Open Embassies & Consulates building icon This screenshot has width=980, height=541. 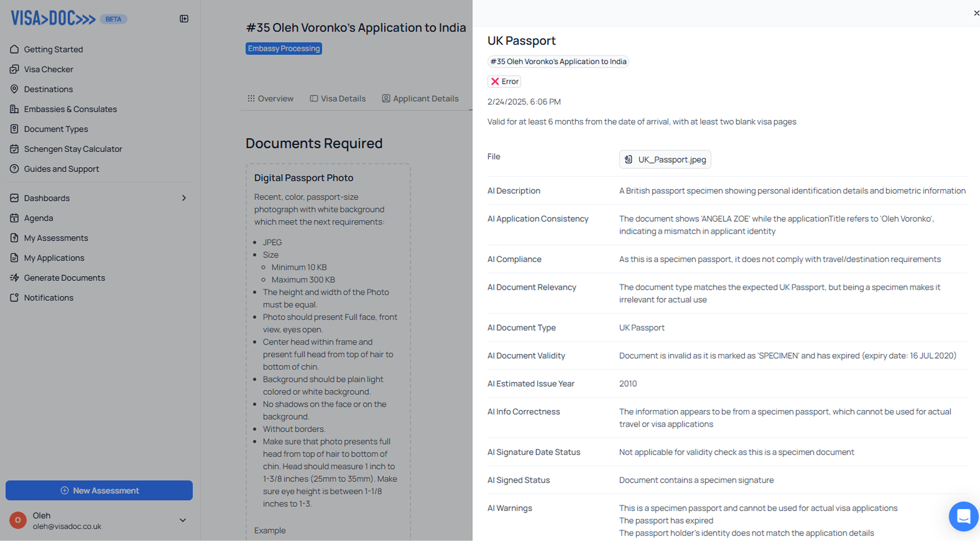point(14,109)
